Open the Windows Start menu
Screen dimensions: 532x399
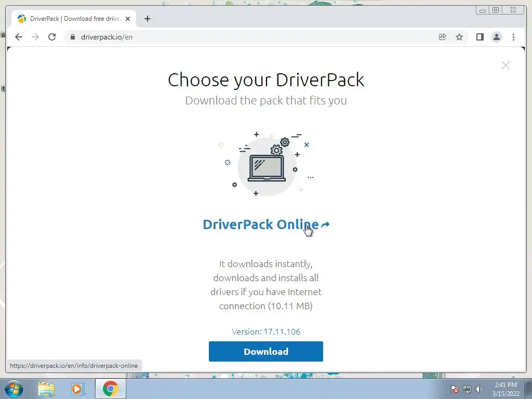click(14, 389)
